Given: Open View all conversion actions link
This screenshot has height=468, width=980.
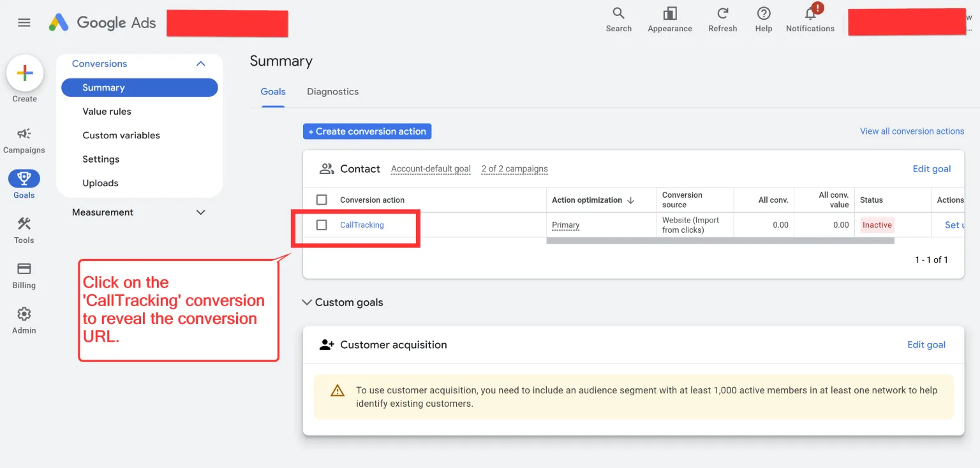Looking at the screenshot, I should tap(912, 131).
